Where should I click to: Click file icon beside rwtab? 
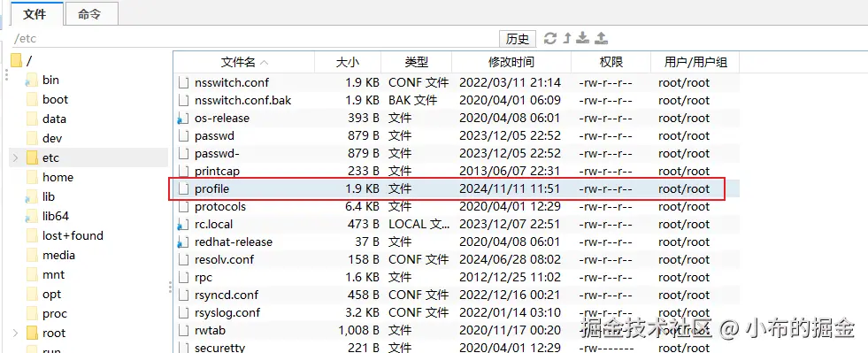(183, 330)
